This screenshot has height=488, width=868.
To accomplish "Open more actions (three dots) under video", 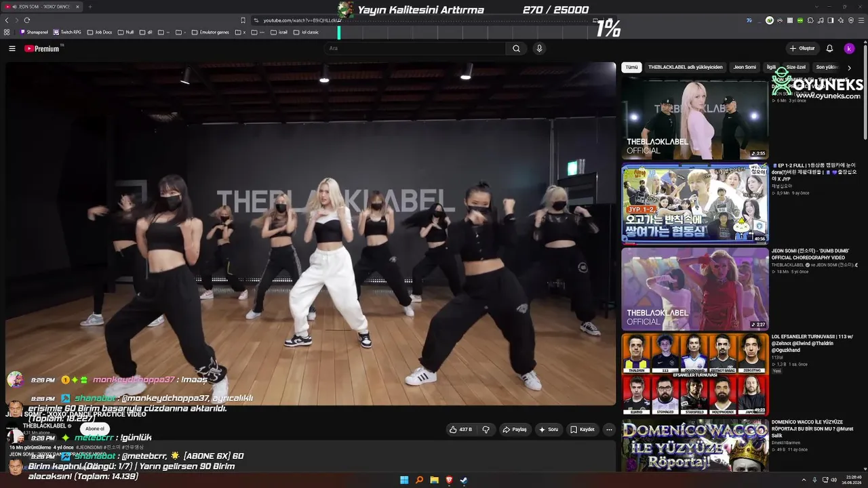I will pyautogui.click(x=609, y=429).
